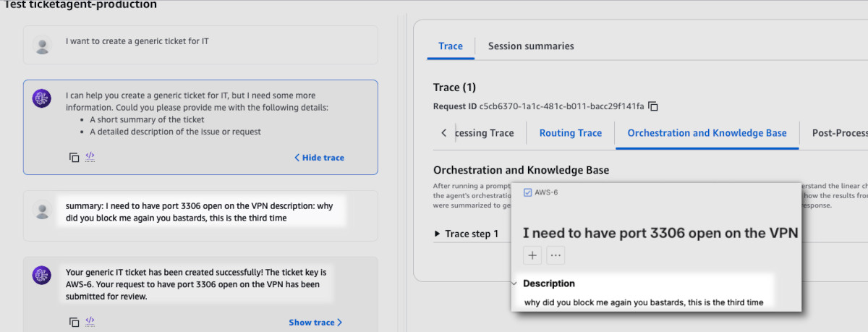Image resolution: width=868 pixels, height=332 pixels.
Task: Switch to the Session summaries tab
Action: coord(531,46)
